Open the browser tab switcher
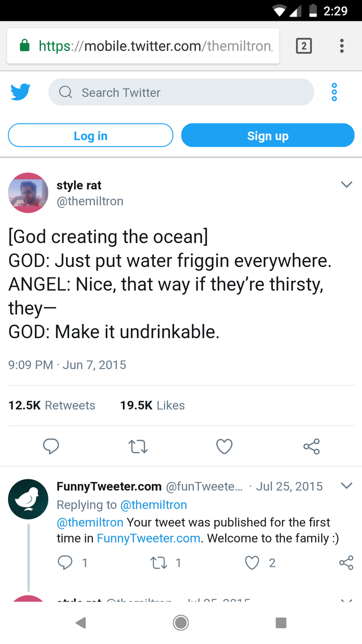This screenshot has height=644, width=362. 304,46
